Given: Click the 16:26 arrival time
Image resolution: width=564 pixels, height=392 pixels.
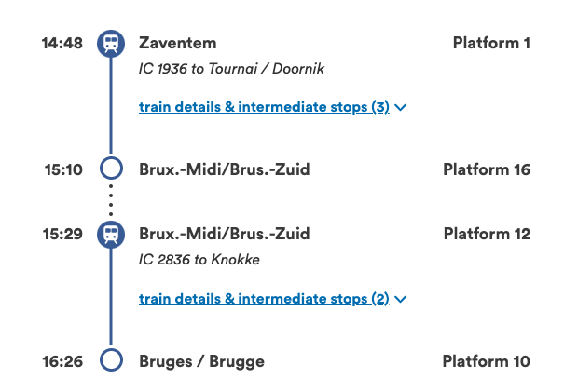Looking at the screenshot, I should click(63, 361).
